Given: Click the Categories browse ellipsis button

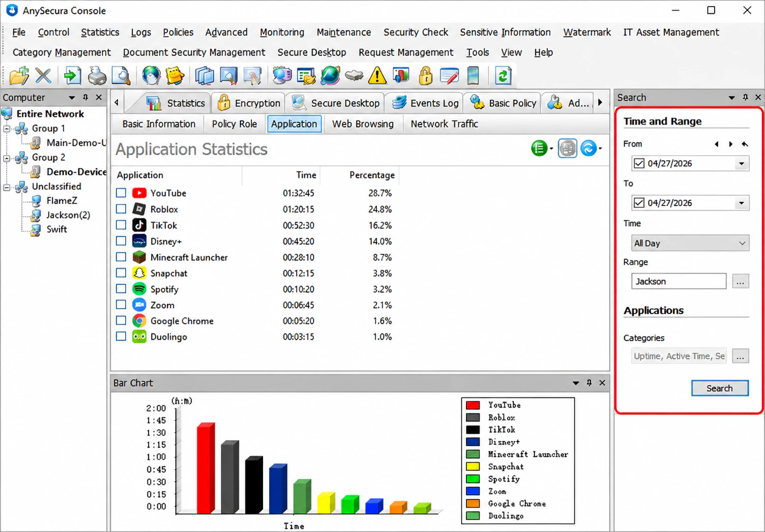Looking at the screenshot, I should (x=741, y=356).
